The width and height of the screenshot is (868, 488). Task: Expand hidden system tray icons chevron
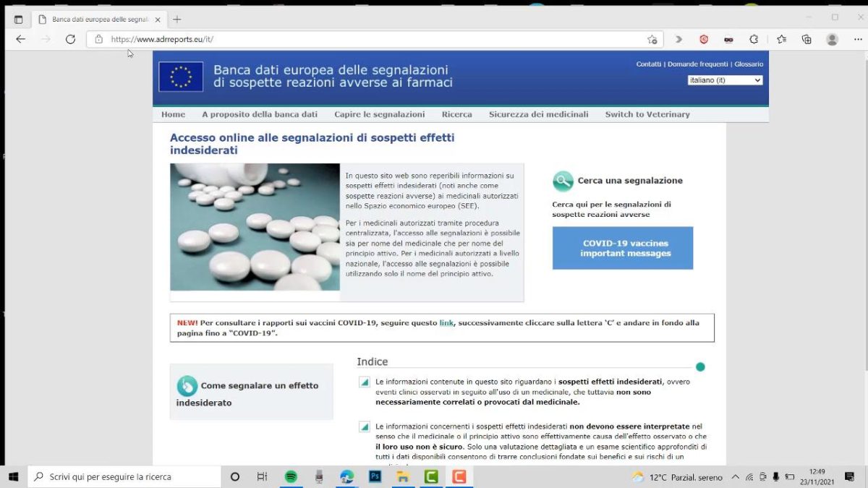[736, 476]
